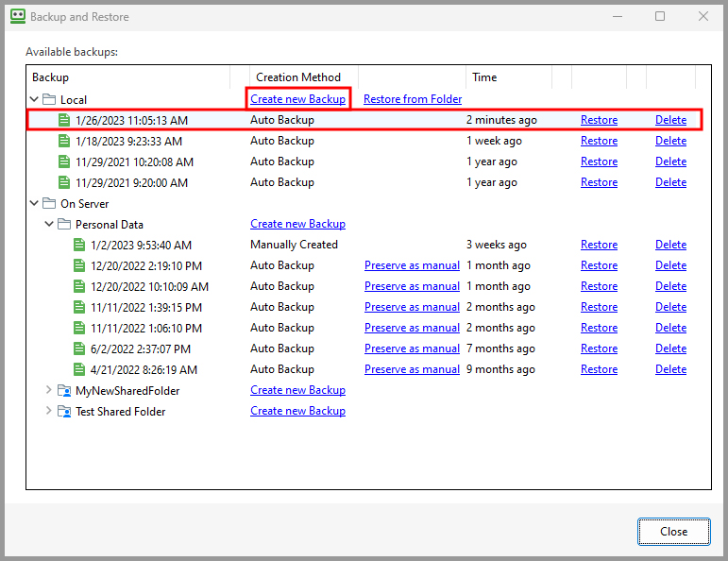The width and height of the screenshot is (728, 561).
Task: Click the Backup column header
Action: (128, 77)
